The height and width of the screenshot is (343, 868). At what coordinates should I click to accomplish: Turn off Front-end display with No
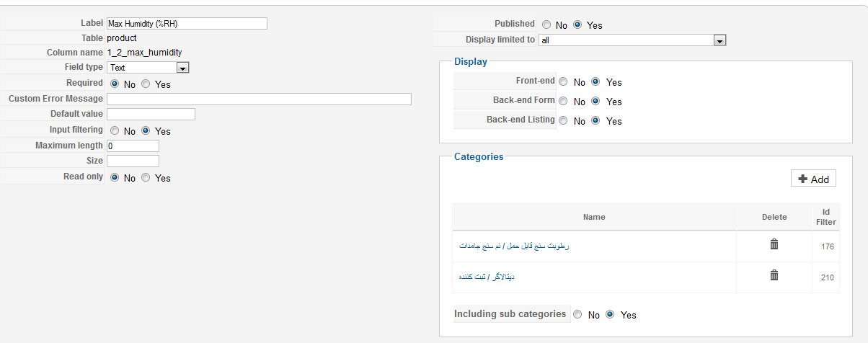tap(564, 82)
